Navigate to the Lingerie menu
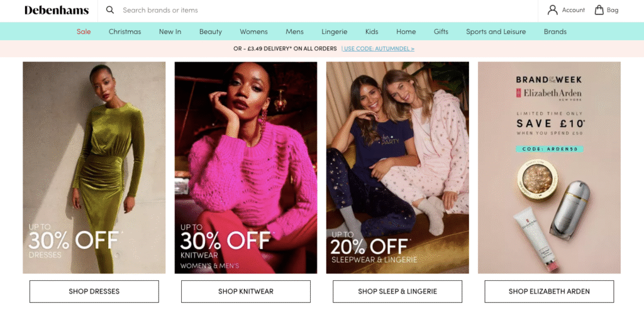 335,31
